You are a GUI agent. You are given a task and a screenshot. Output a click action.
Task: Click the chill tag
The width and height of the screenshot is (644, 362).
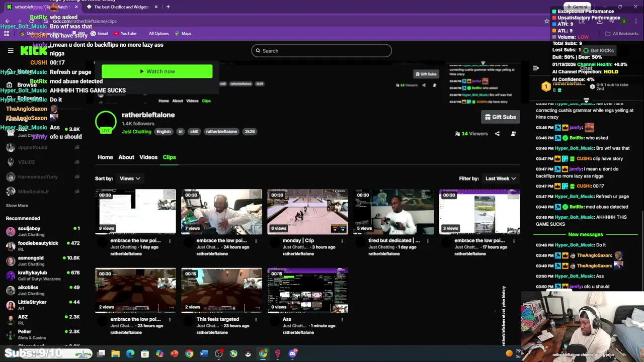point(194,132)
